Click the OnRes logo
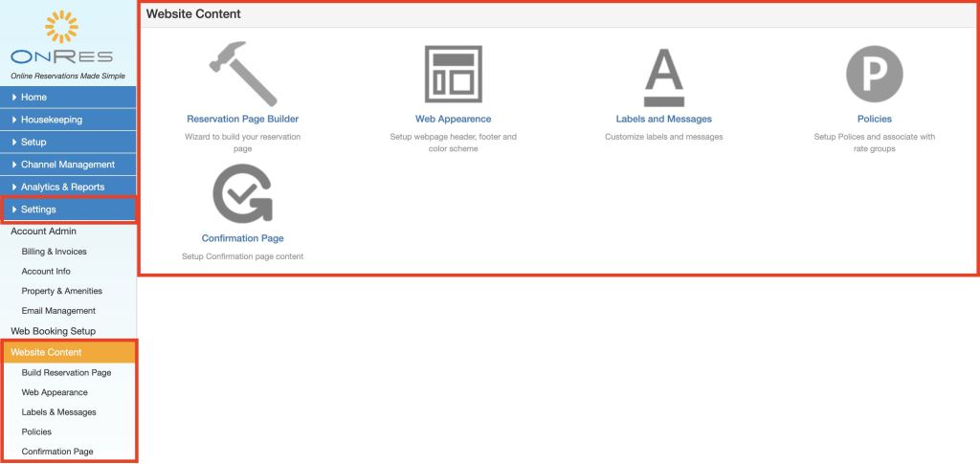 pos(62,37)
